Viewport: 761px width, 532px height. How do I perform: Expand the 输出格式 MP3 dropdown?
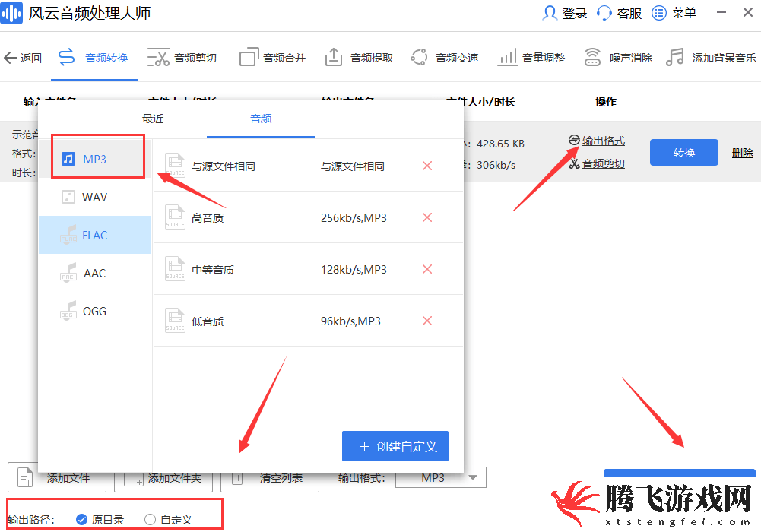click(441, 478)
